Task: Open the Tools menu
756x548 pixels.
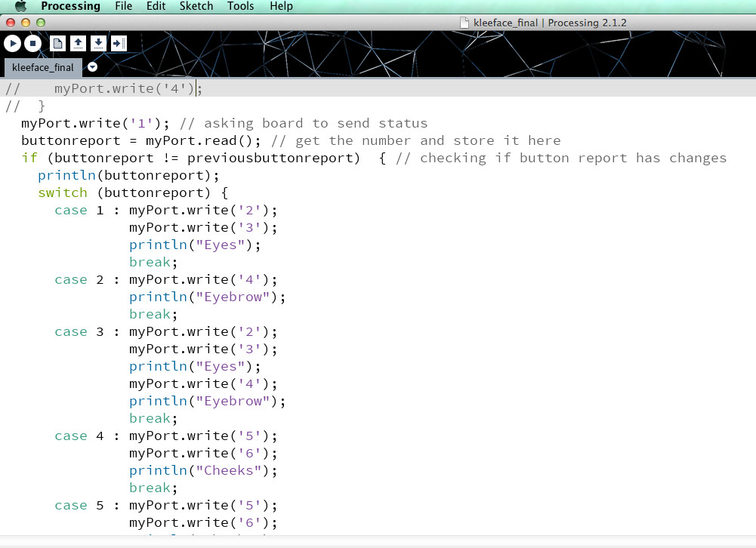Action: 240,6
